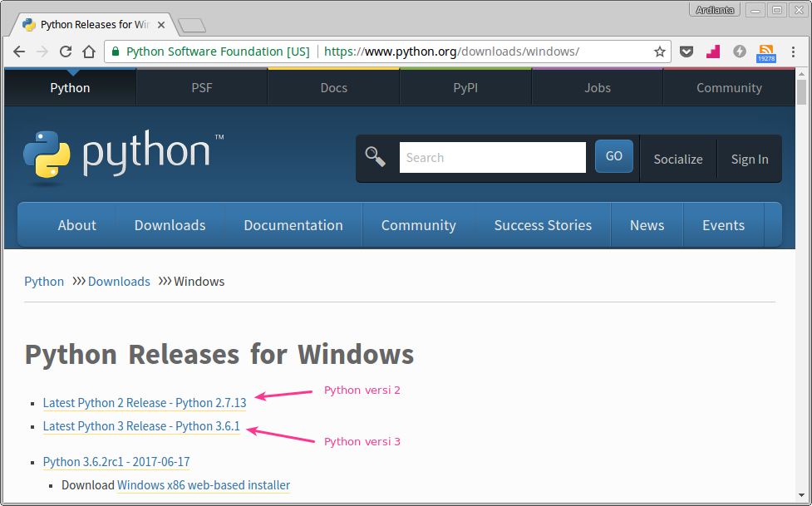Open the Windows x86 web-based installer link
Image resolution: width=812 pixels, height=506 pixels.
(203, 484)
